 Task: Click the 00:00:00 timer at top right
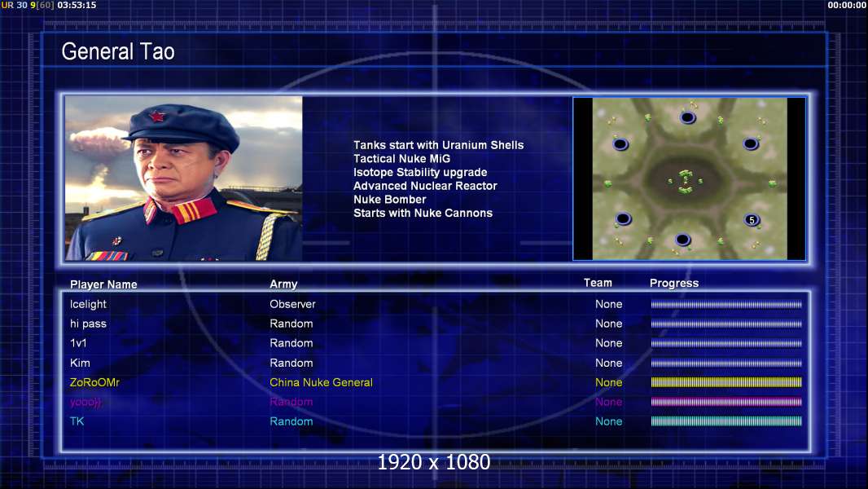pos(846,5)
